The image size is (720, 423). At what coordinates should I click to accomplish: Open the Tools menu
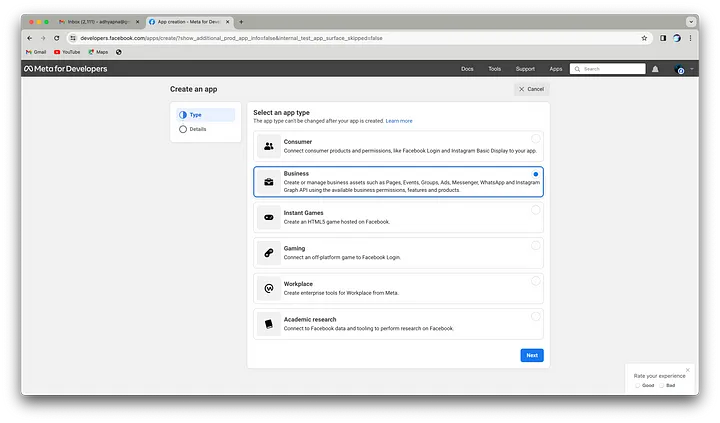click(495, 69)
